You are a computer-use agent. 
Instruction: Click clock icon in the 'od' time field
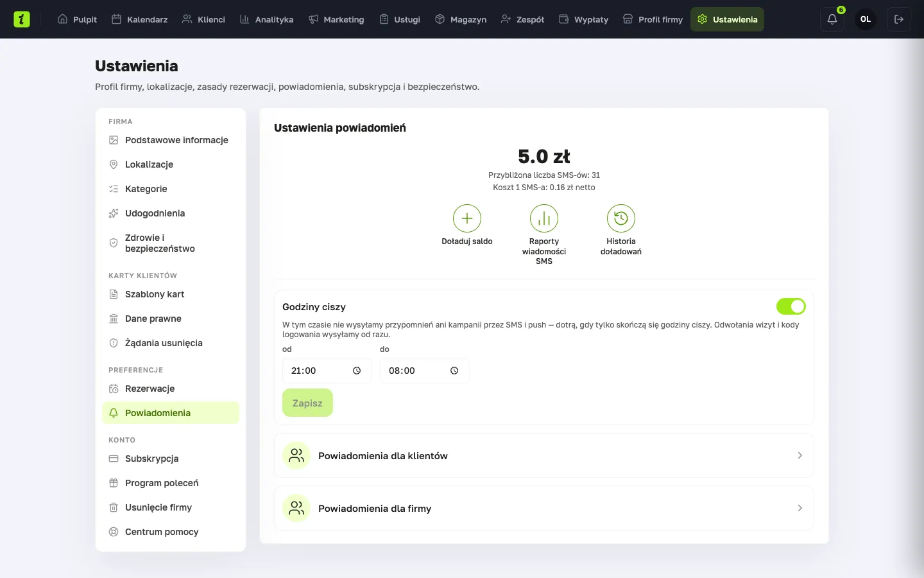click(357, 371)
